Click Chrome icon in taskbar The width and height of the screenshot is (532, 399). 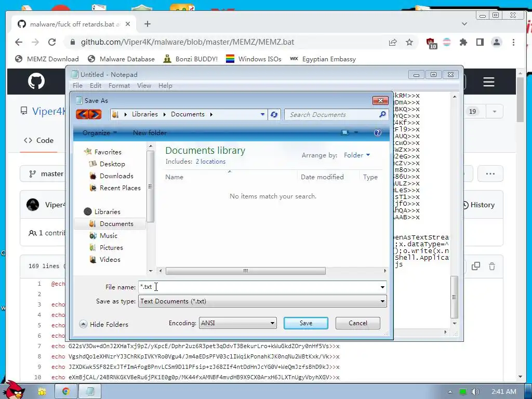pyautogui.click(x=66, y=391)
